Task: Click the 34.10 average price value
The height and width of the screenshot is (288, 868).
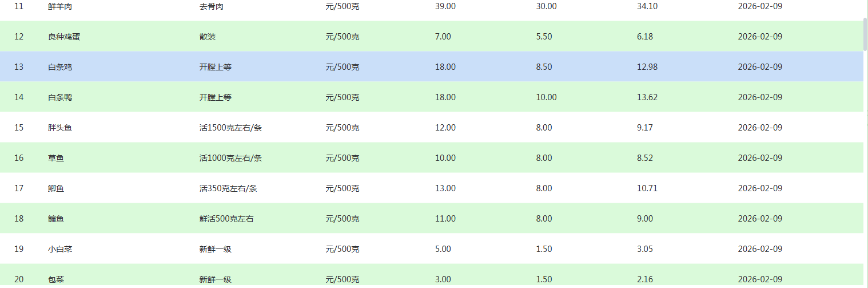Action: [x=647, y=6]
